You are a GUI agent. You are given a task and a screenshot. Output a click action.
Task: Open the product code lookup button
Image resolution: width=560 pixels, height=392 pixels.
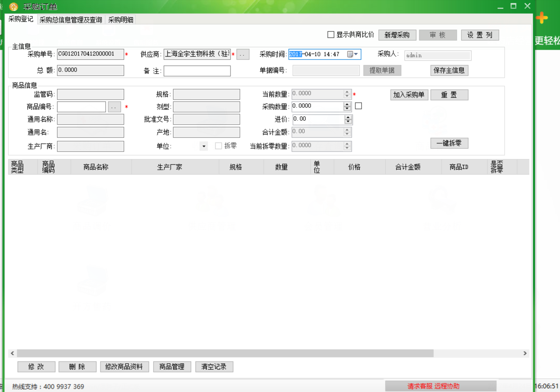(x=114, y=107)
